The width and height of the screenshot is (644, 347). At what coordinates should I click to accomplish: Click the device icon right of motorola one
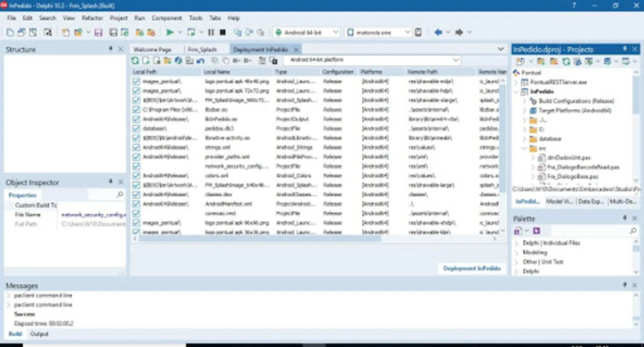coord(418,32)
